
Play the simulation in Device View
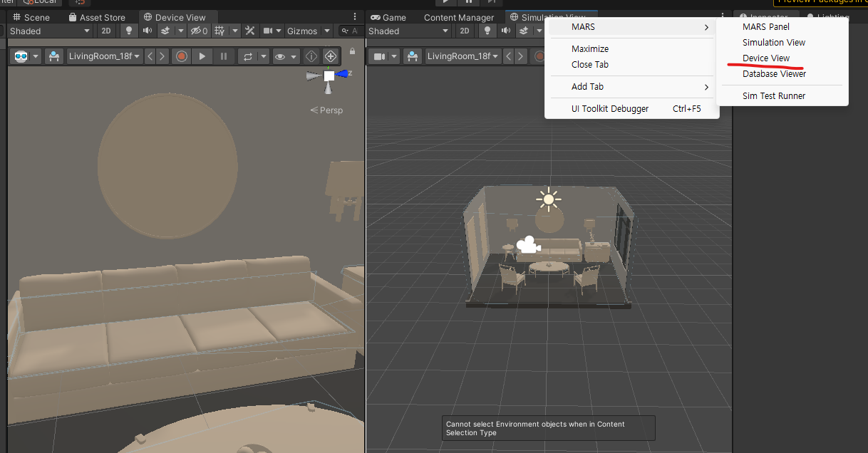coord(202,56)
